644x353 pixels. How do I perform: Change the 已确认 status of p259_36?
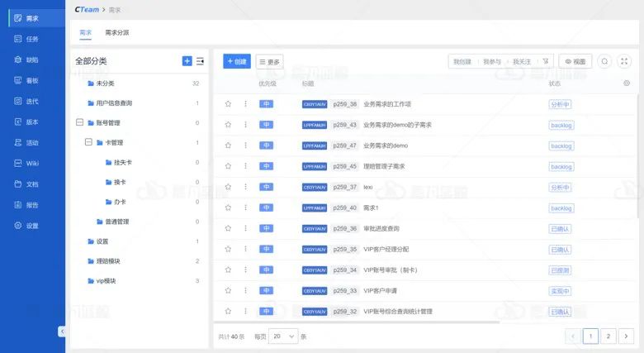pos(561,229)
